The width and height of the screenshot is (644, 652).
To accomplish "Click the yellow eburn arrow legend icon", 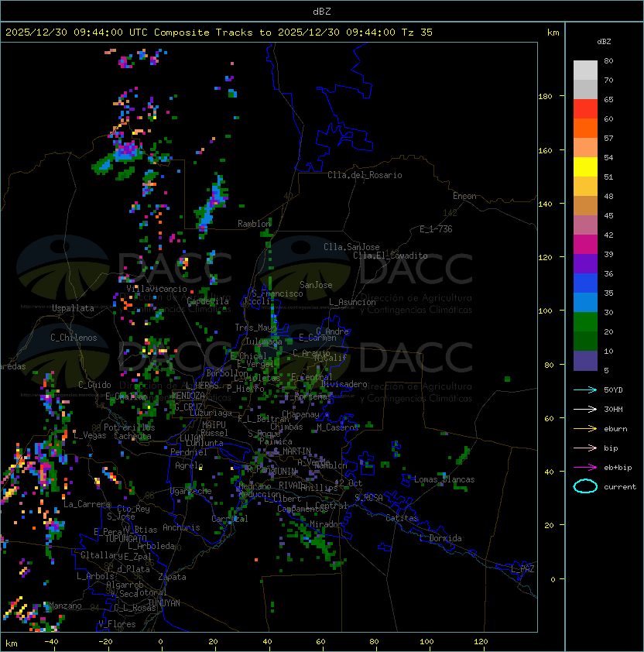I will (x=585, y=428).
